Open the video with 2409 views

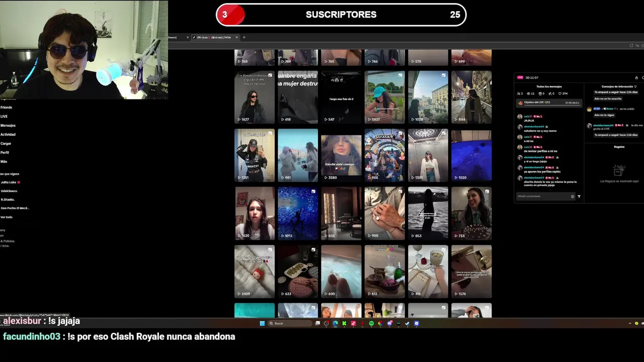[x=255, y=271]
